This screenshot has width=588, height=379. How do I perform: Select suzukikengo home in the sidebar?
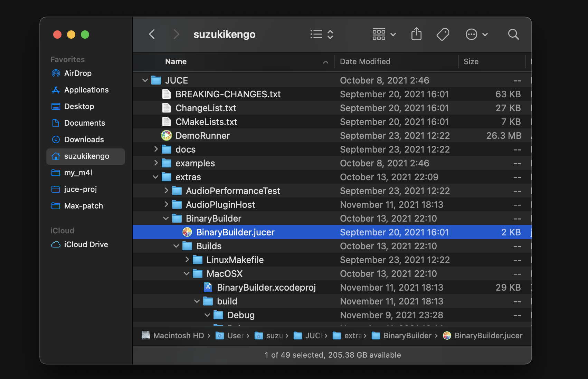(x=85, y=156)
